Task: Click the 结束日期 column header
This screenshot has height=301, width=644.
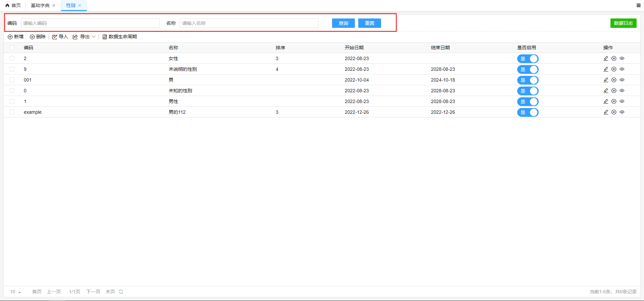Action: pyautogui.click(x=440, y=48)
